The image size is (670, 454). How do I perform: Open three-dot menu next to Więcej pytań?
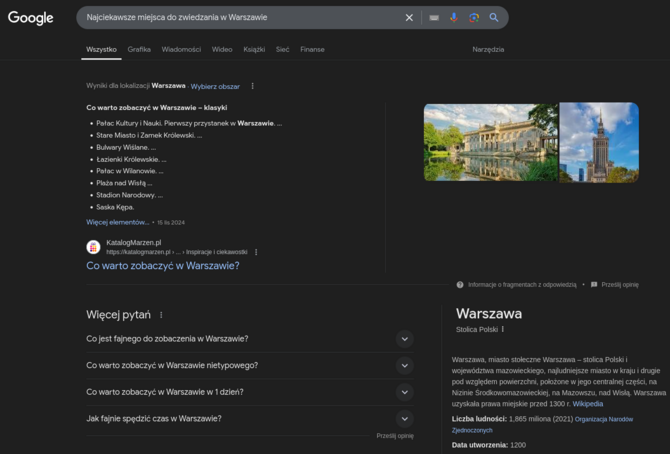coord(161,315)
